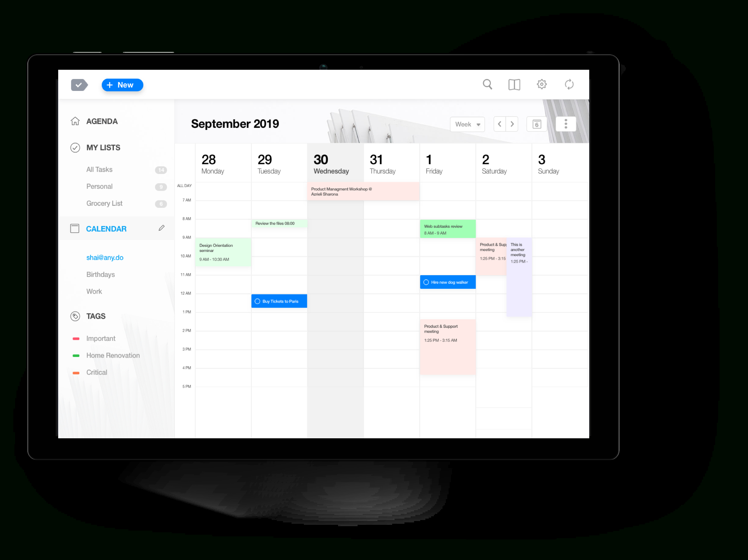This screenshot has height=560, width=748.
Task: Toggle the Important tag filter
Action: (100, 339)
